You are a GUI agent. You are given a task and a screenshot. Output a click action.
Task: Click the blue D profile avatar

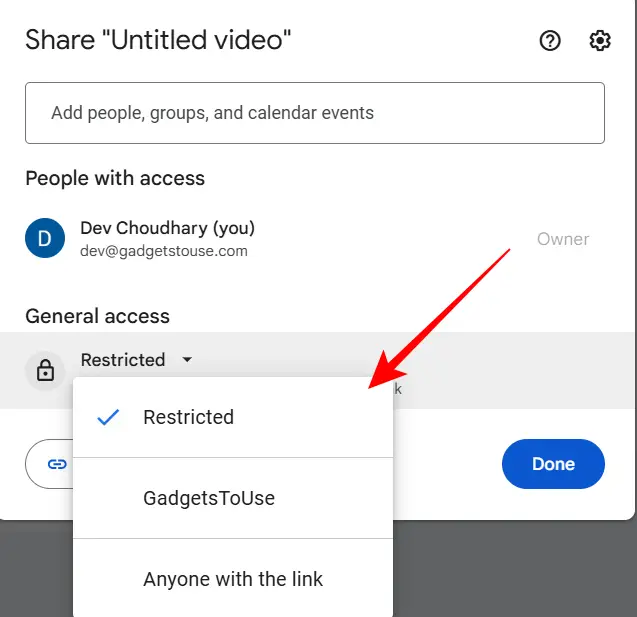coord(45,238)
